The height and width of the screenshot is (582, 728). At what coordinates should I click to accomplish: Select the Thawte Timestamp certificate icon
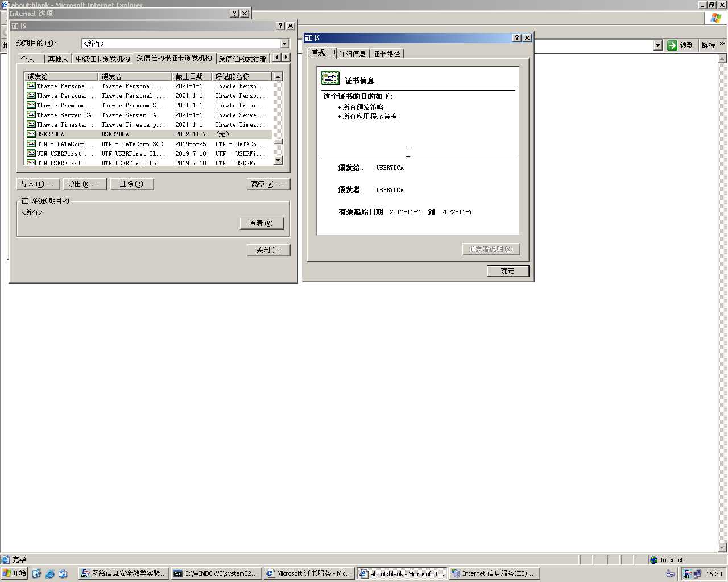tap(31, 124)
